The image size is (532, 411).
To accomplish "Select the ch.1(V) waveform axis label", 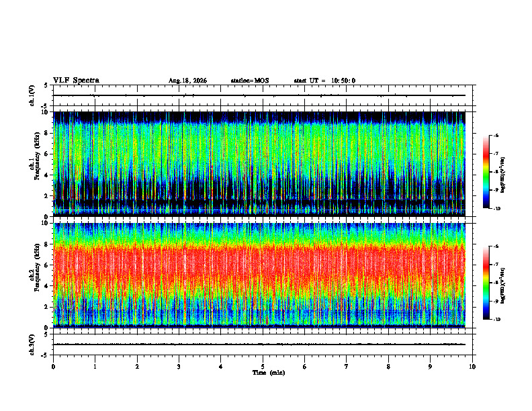I will tap(32, 95).
